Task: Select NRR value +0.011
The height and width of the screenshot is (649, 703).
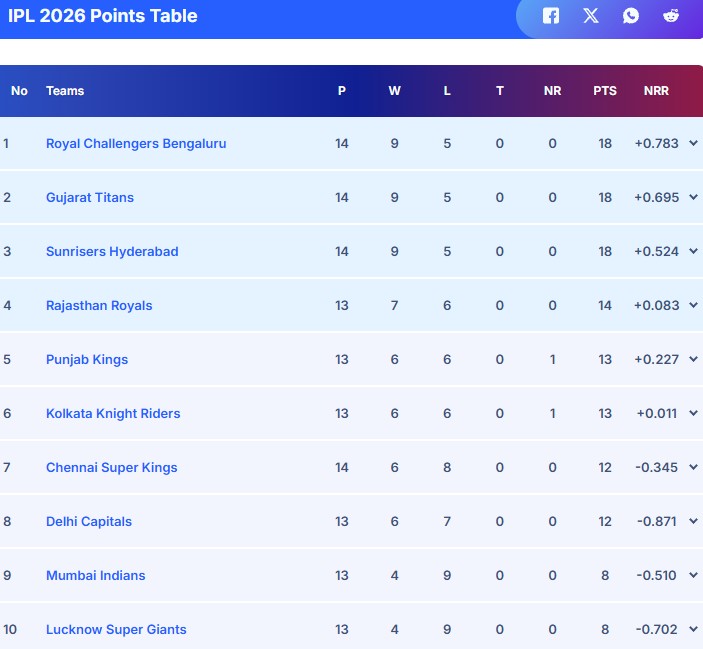Action: click(x=657, y=413)
